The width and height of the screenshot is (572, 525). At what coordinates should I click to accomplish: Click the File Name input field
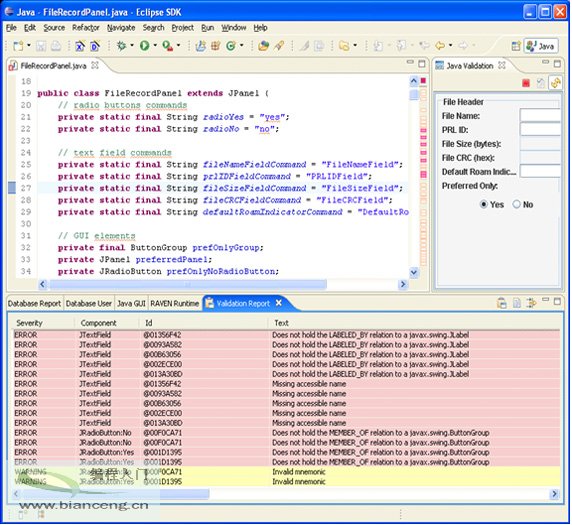point(540,115)
